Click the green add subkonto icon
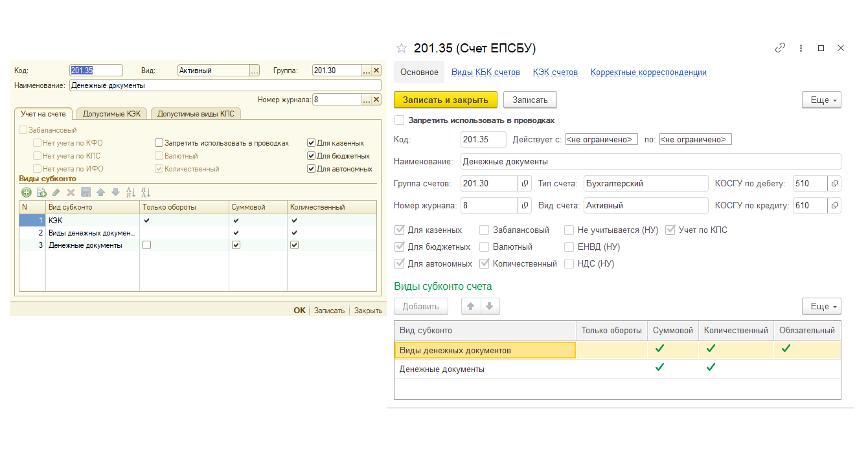Screen dimensions: 868x451 click(x=27, y=192)
